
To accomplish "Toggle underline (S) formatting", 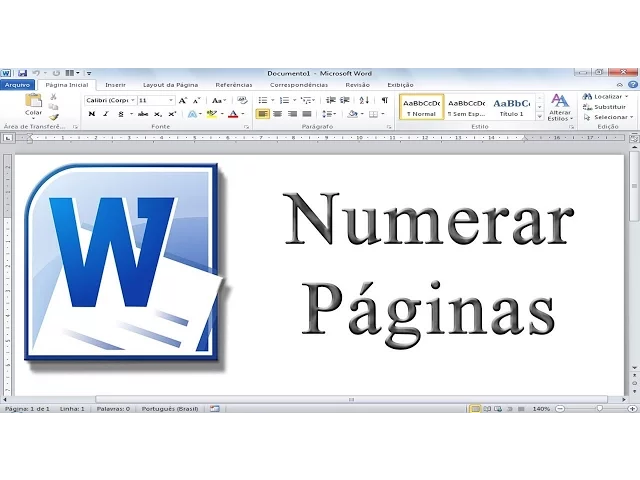I will click(121, 114).
